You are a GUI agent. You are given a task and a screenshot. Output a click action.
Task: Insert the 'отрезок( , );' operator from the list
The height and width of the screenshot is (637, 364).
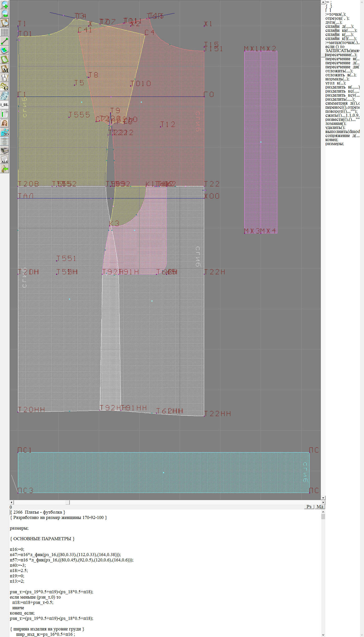pos(337,18)
